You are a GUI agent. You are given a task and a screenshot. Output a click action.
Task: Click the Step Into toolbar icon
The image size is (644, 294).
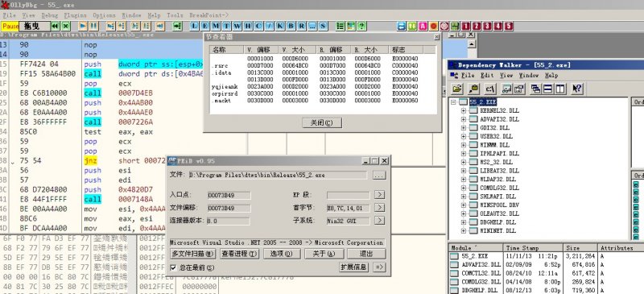[x=110, y=27]
